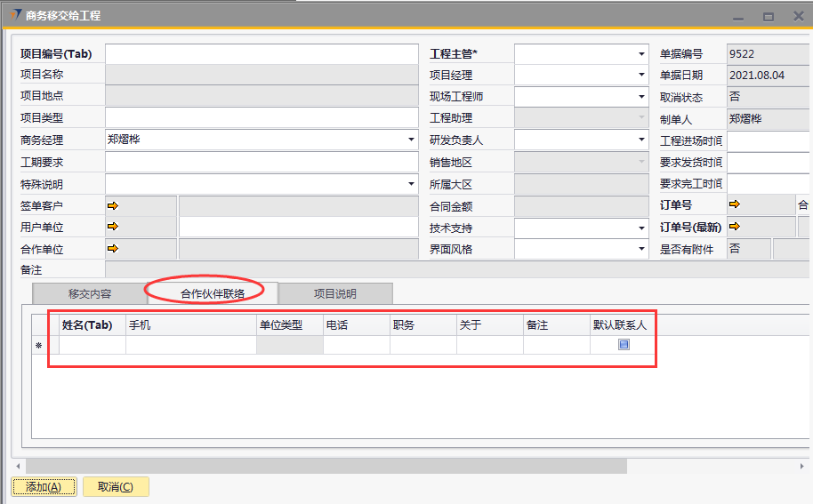Image resolution: width=813 pixels, height=504 pixels.
Task: Click the 签单客户 yellow arrow link icon
Action: pos(113,206)
